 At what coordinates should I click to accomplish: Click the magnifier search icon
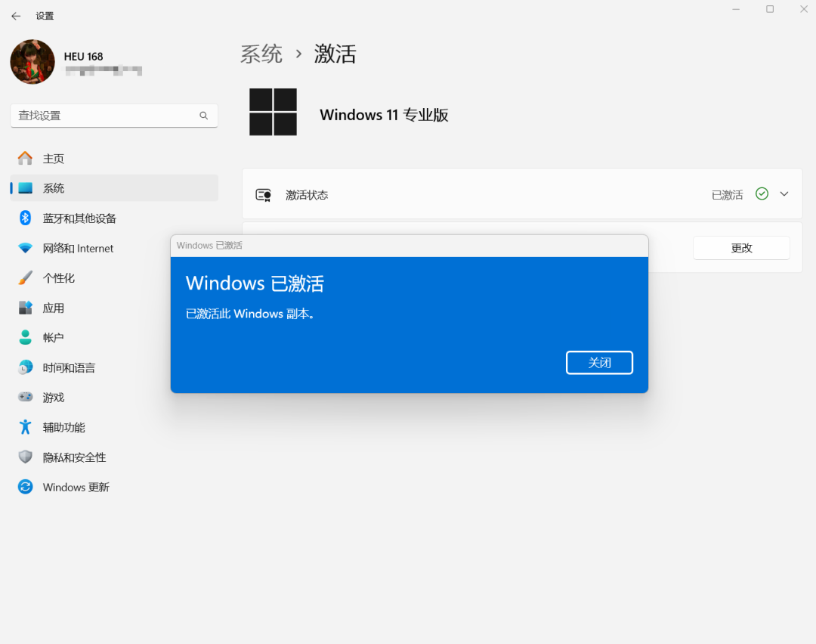(x=203, y=116)
